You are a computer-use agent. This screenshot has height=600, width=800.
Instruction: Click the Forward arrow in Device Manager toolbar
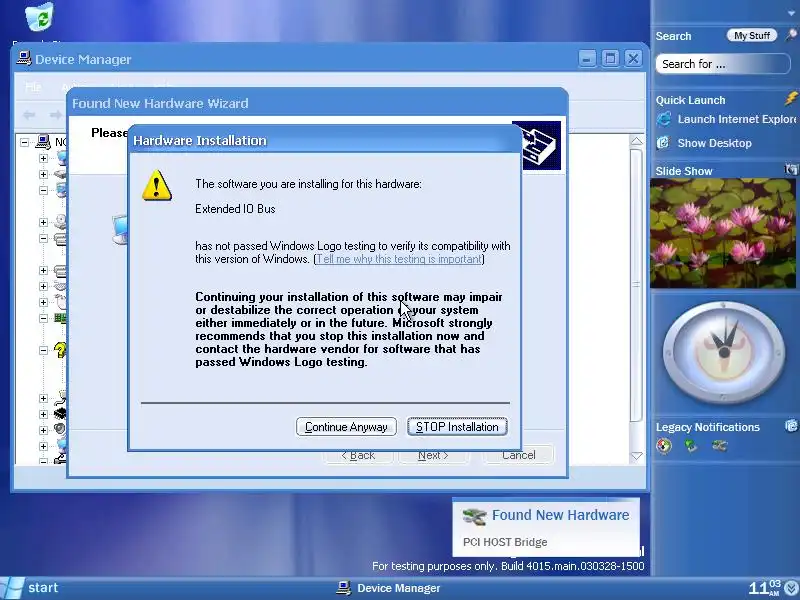click(x=55, y=115)
